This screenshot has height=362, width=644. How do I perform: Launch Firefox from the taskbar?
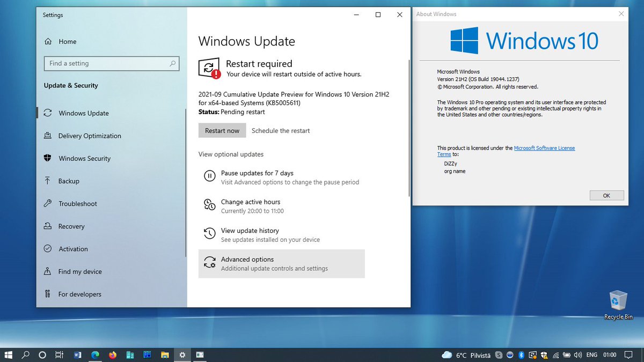coord(112,355)
